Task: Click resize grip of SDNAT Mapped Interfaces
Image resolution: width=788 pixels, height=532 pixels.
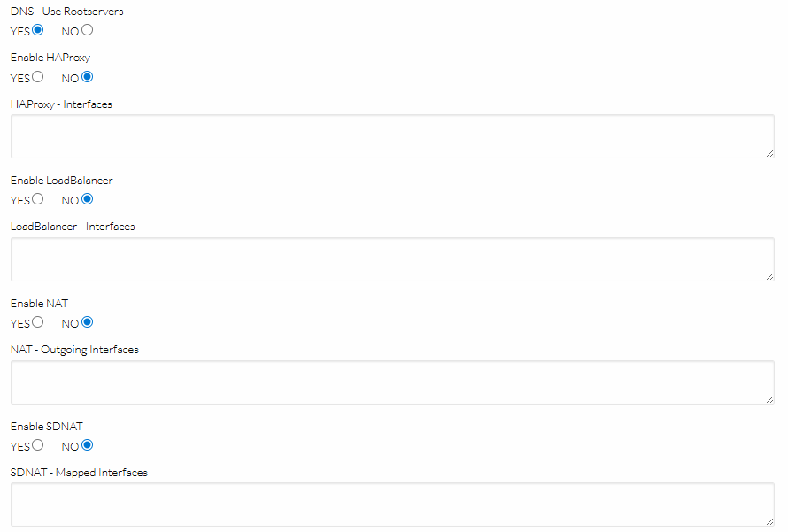Action: [x=769, y=521]
